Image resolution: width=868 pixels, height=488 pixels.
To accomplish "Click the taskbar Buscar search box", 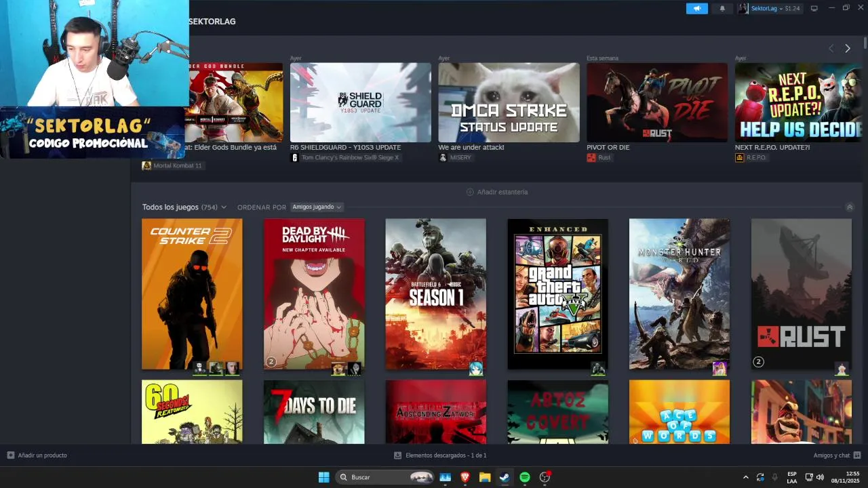I will click(385, 477).
